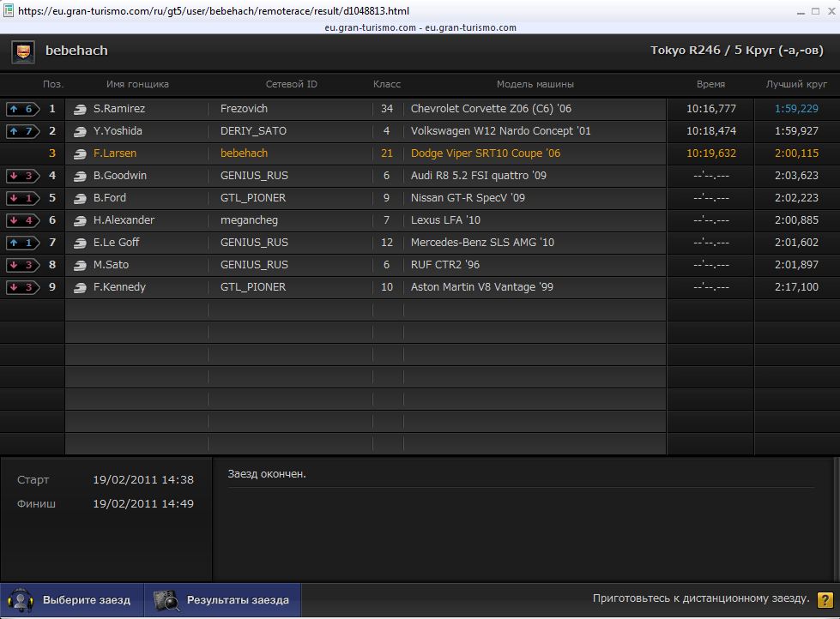Click the best lap time 2:17,100

(x=796, y=287)
